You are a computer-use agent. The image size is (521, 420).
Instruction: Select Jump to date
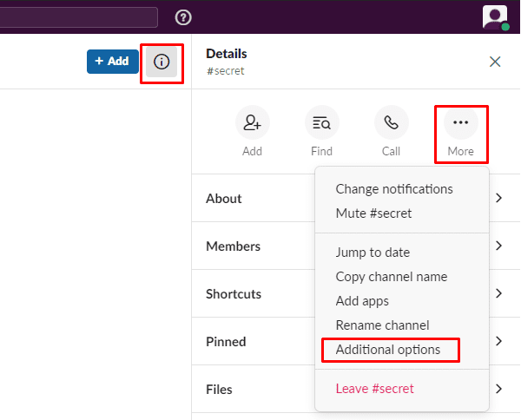(x=373, y=253)
